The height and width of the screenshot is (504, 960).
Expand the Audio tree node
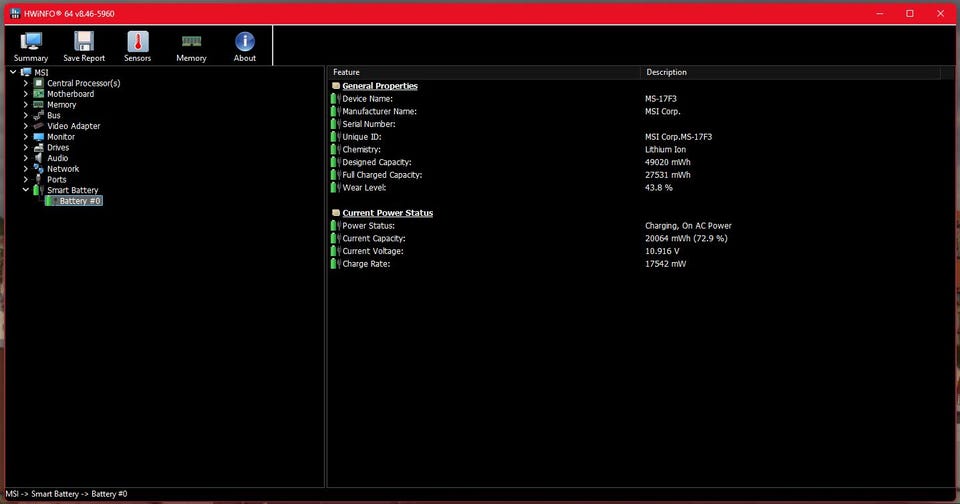26,158
